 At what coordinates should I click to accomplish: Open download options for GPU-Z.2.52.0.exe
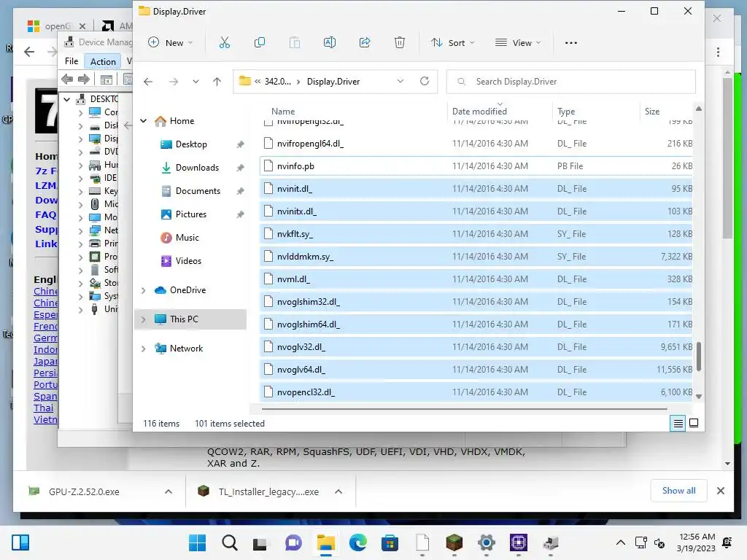click(169, 491)
